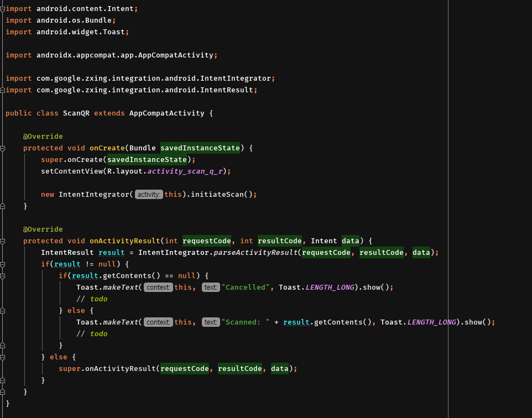532x418 pixels.
Task: Click activity_scan_q_r layout reference
Action: (x=185, y=171)
